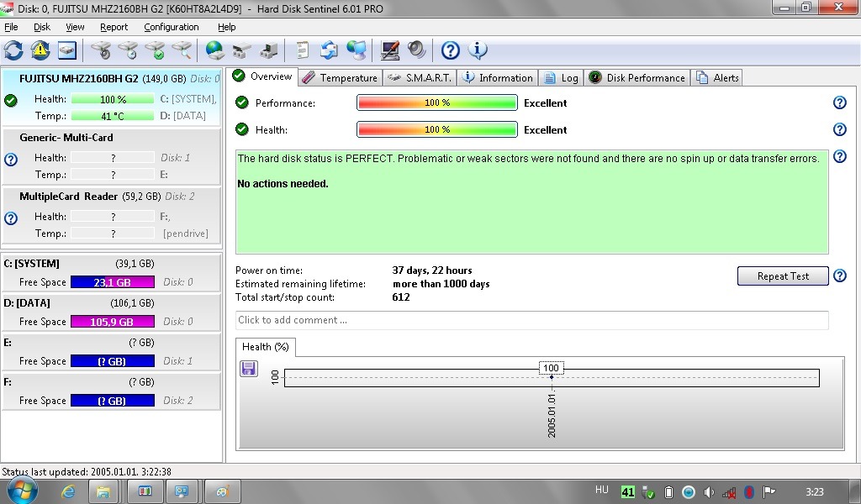This screenshot has width=861, height=504.
Task: Open the Disk menu
Action: tap(42, 27)
